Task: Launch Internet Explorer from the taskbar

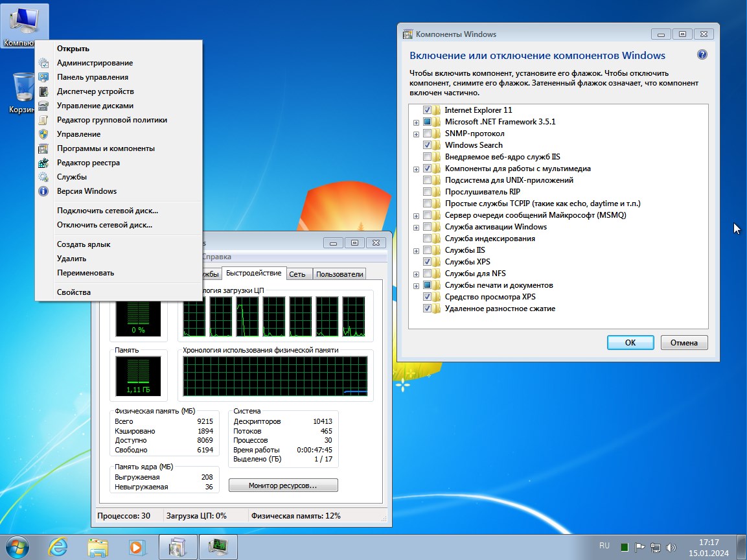Action: 58,546
